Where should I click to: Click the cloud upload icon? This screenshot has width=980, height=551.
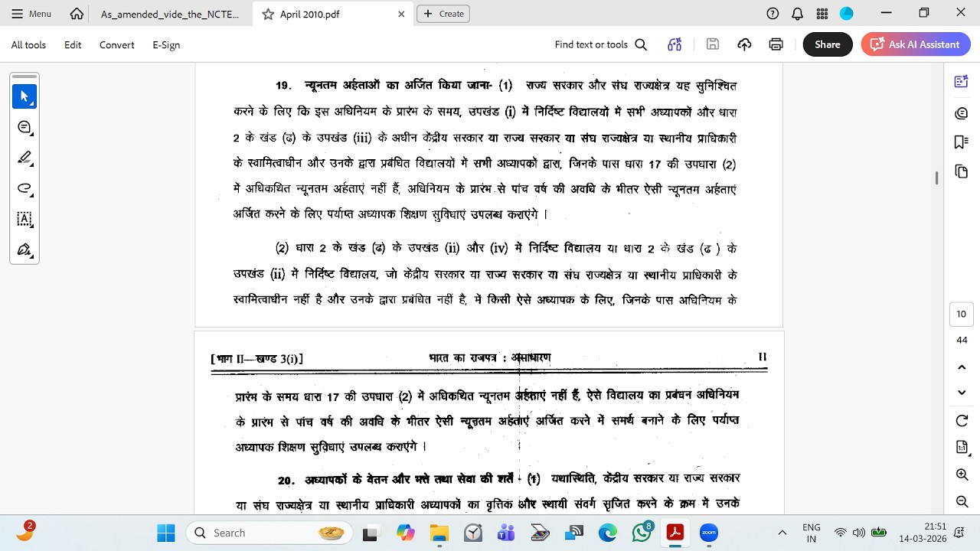coord(744,44)
